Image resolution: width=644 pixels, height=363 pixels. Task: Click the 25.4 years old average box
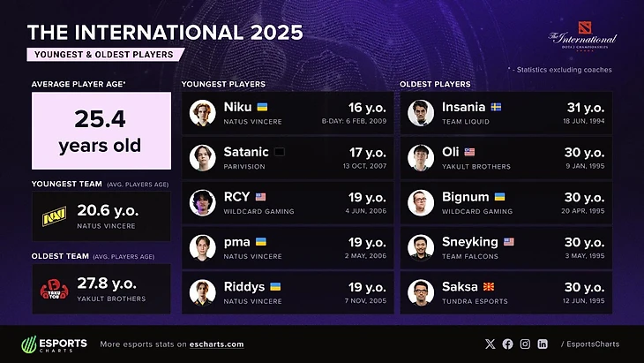coord(101,132)
